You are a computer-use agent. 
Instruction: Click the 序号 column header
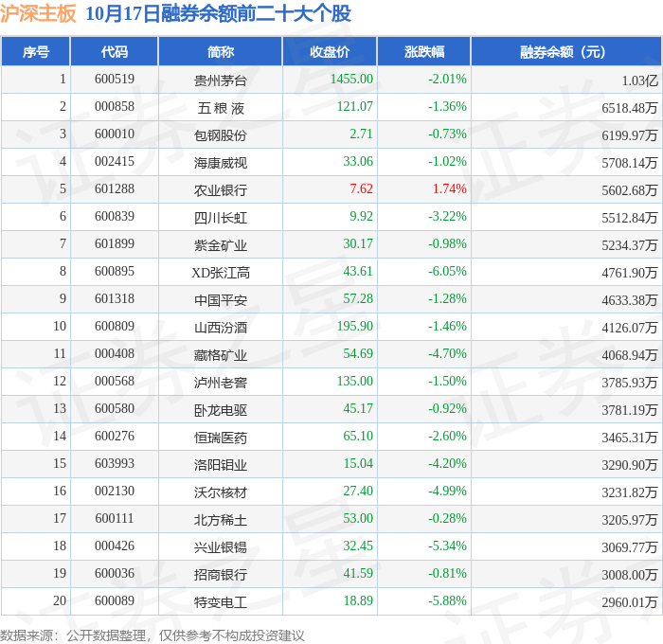click(x=36, y=51)
